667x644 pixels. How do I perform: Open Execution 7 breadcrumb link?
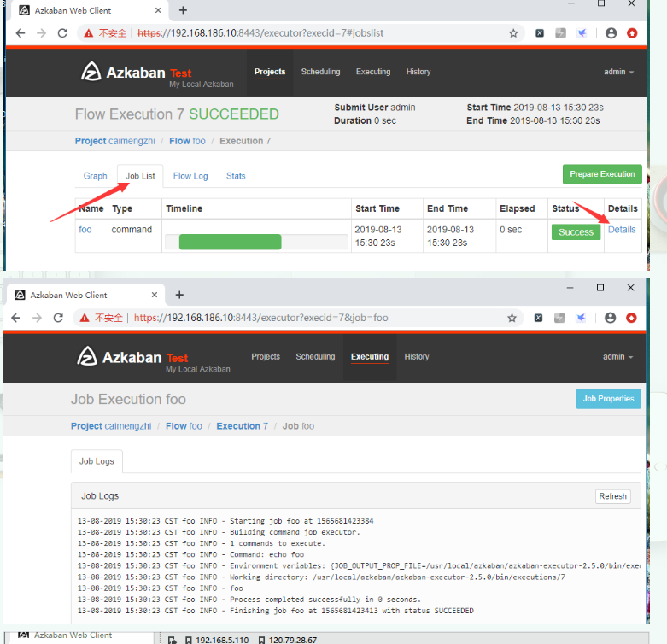click(x=242, y=426)
